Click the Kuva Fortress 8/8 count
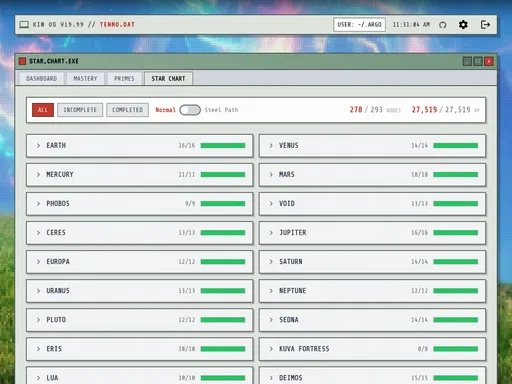The width and height of the screenshot is (512, 384). tap(423, 349)
